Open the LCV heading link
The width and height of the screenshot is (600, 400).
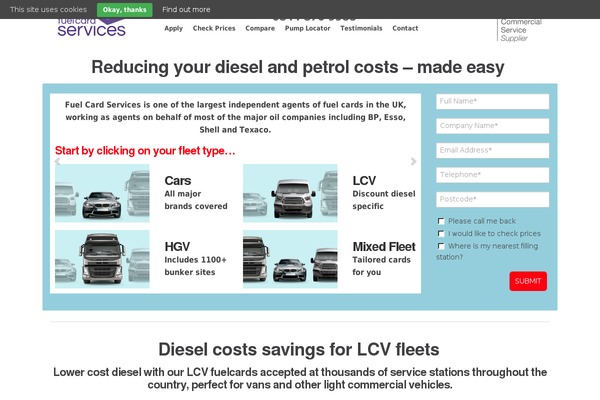pyautogui.click(x=364, y=181)
